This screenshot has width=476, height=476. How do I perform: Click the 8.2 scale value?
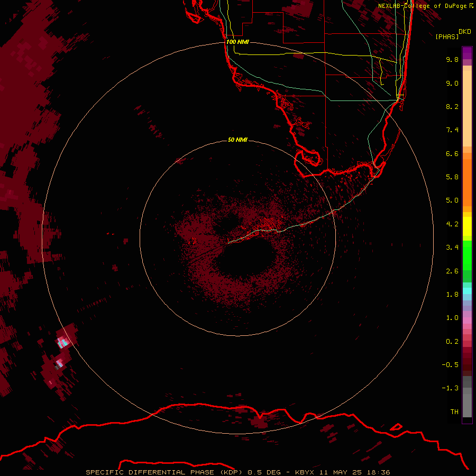click(452, 106)
